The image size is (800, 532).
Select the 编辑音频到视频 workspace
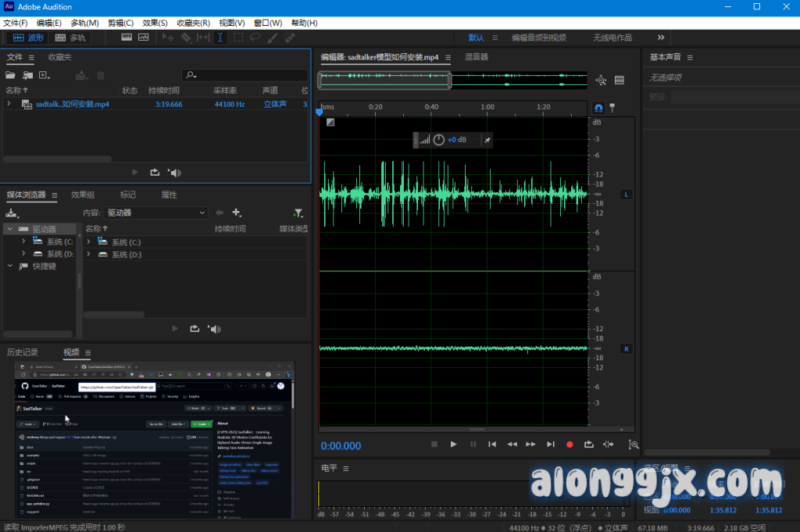(x=538, y=37)
